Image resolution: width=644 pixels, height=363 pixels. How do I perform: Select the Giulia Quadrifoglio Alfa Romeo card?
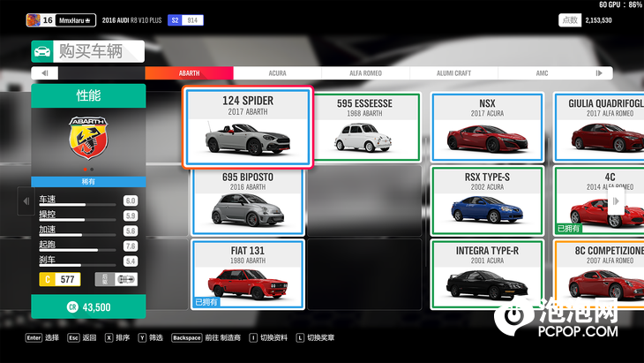pos(599,127)
